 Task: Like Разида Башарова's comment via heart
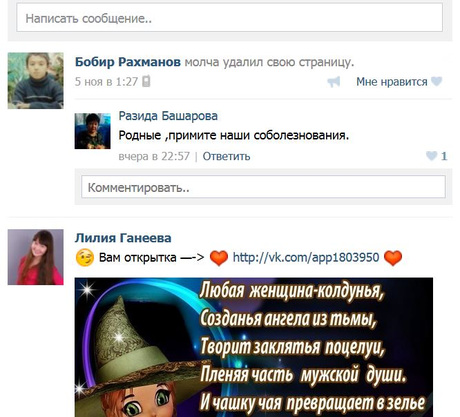coord(431,156)
